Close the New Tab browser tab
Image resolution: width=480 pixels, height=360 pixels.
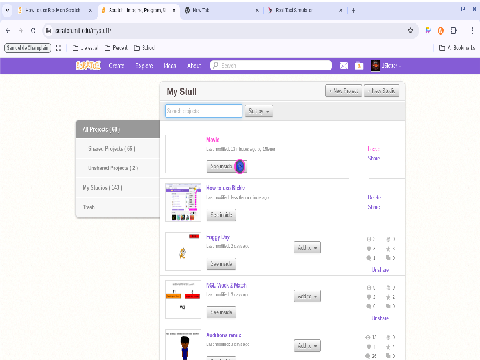pyautogui.click(x=257, y=11)
